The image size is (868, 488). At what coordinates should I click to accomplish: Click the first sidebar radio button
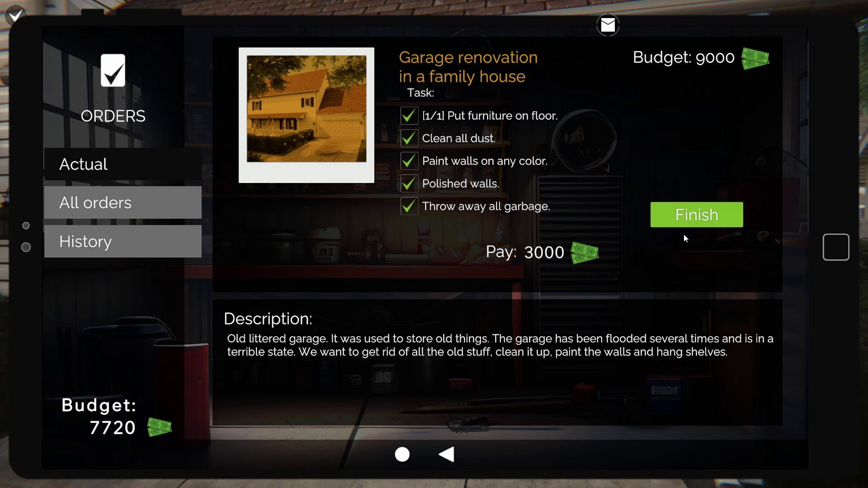(26, 225)
